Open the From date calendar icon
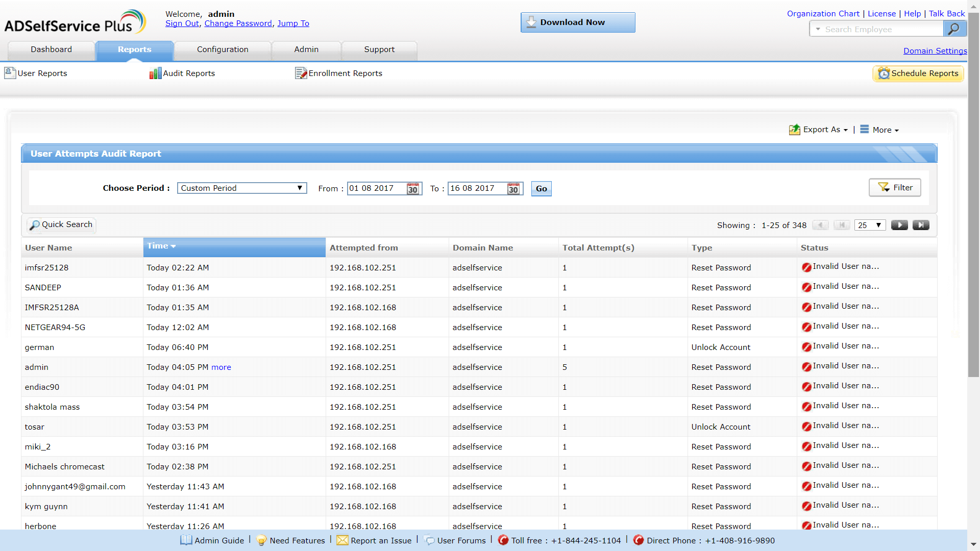 coord(412,189)
